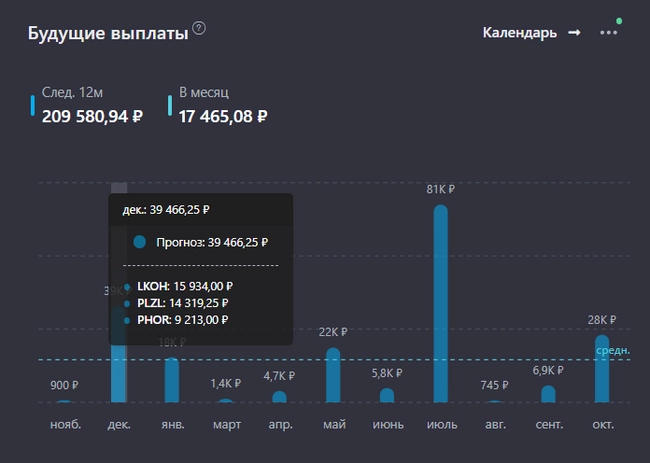Click the September 6,9K ₽ bar

coord(548,394)
